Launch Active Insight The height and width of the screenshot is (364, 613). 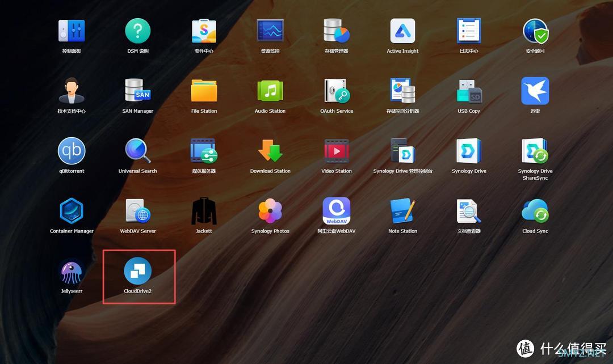402,31
